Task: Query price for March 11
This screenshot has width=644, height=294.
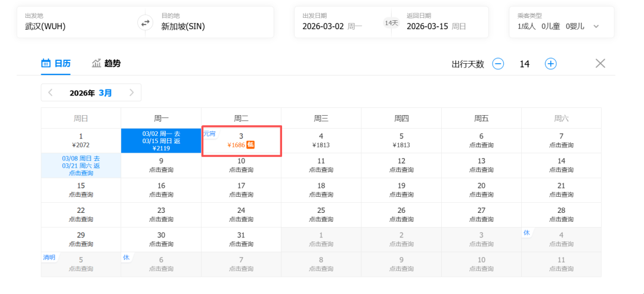Action: [x=321, y=165]
